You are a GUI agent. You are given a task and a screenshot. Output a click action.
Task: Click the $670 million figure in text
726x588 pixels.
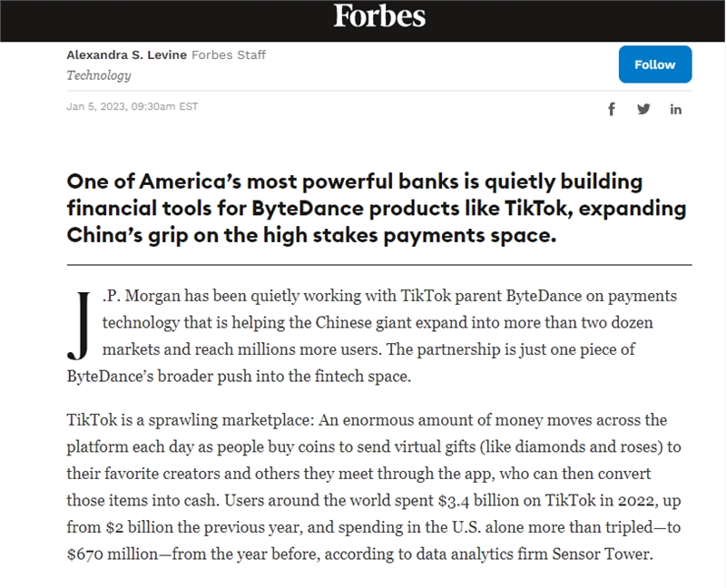click(x=112, y=554)
